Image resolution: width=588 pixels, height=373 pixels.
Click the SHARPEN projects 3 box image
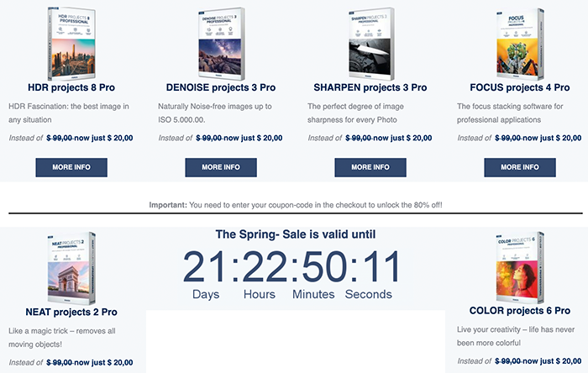[x=370, y=44]
